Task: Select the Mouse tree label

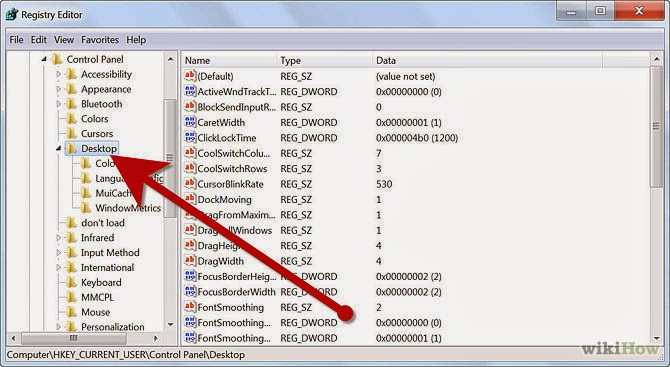Action: coord(95,312)
